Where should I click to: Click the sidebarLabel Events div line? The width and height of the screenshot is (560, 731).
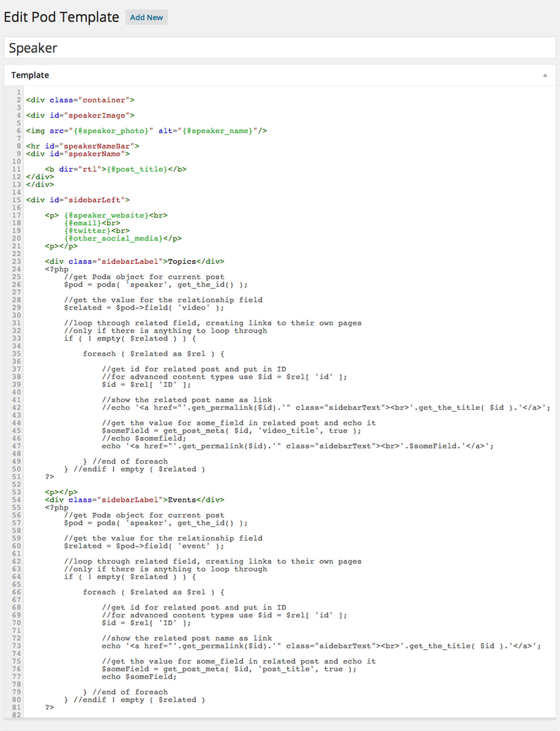(x=135, y=500)
